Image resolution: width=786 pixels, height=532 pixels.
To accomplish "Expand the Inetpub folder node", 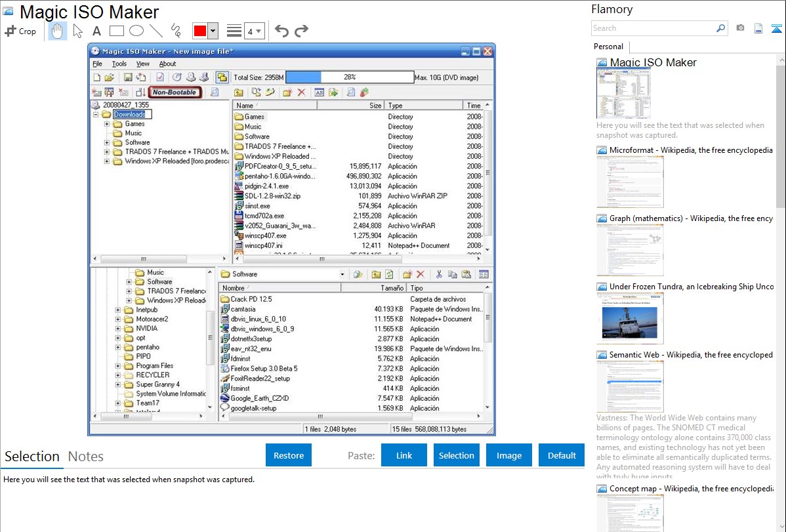I will pos(118,310).
